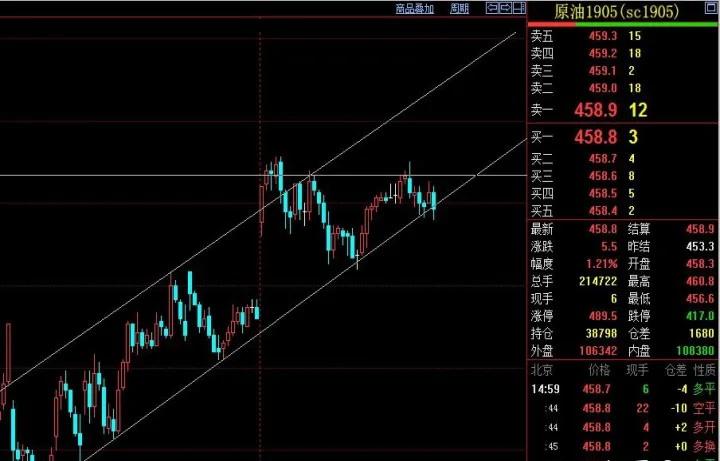Select the 14:59 tick row marked 多平

623,389
